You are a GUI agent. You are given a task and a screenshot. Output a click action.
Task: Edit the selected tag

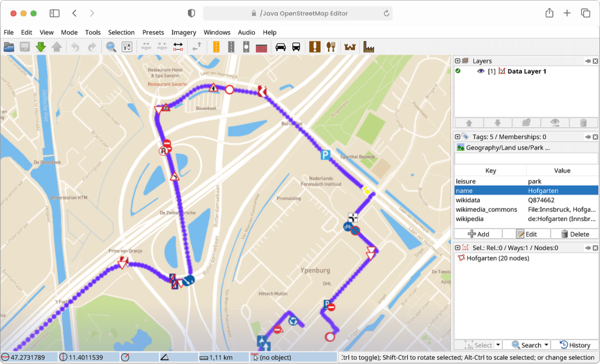(526, 234)
